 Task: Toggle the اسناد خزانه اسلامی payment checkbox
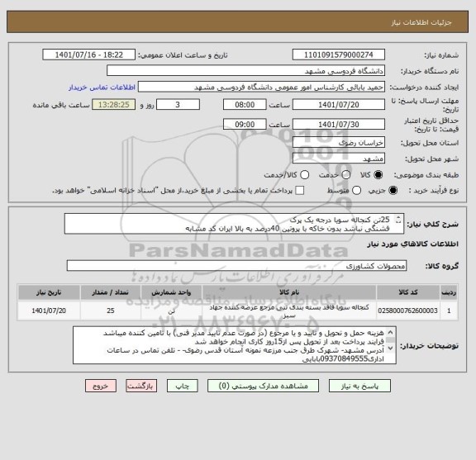300,190
